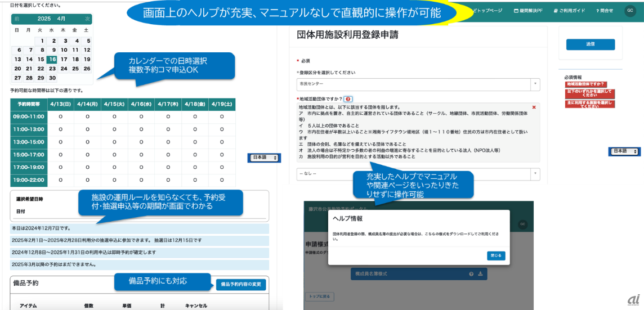Click red help icon next to 地域活動団体ですか？

[348, 99]
